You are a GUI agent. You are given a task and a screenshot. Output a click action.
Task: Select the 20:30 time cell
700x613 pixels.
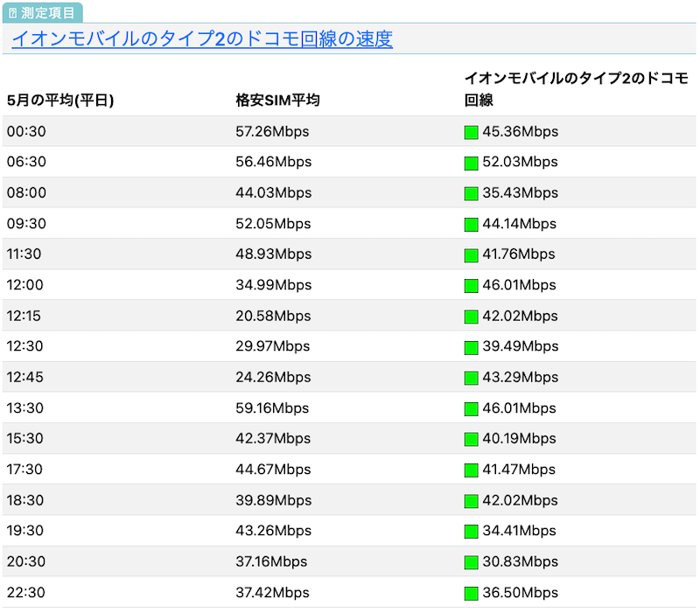point(26,561)
